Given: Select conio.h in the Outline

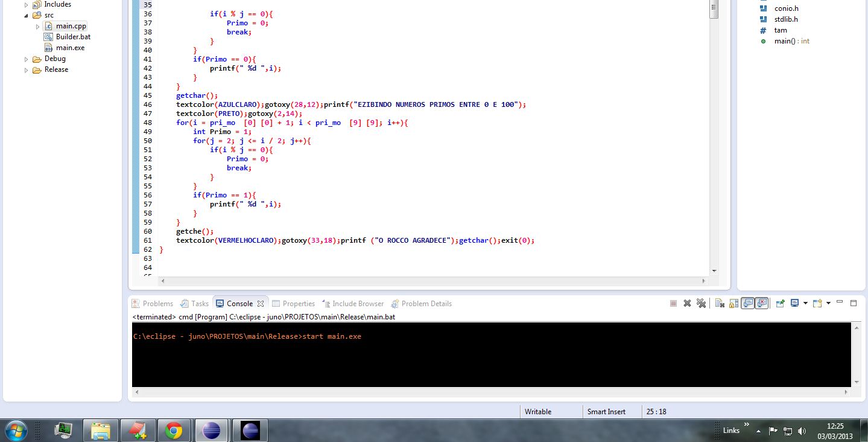Looking at the screenshot, I should point(786,8).
